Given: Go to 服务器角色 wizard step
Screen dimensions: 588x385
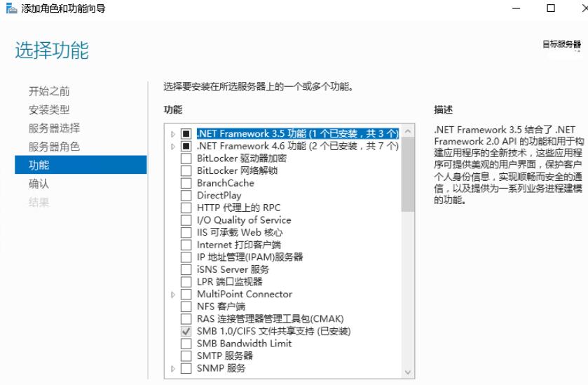Looking at the screenshot, I should (x=54, y=147).
